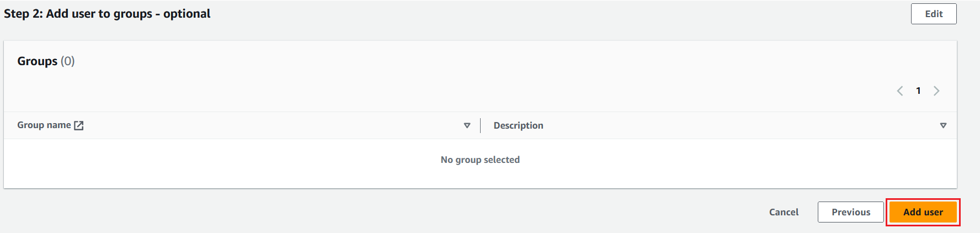Select page number 1 in pagination
The width and height of the screenshot is (980, 233).
pyautogui.click(x=918, y=91)
